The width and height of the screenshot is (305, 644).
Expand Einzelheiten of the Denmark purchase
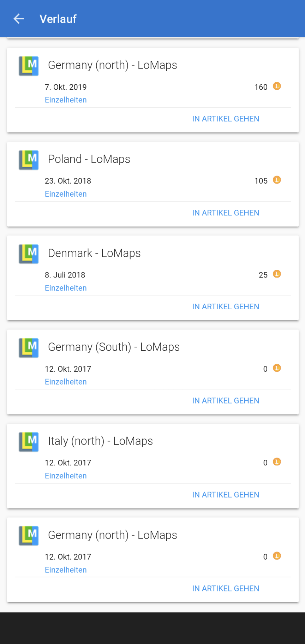point(66,288)
